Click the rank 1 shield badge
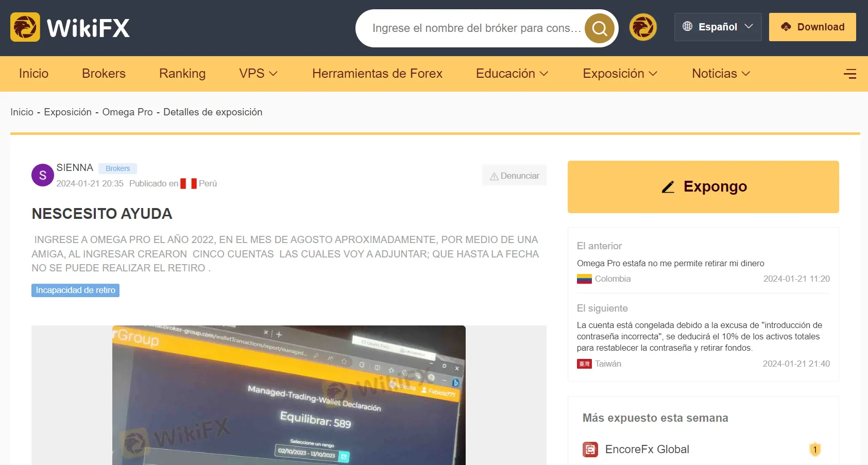The image size is (868, 465). click(815, 450)
